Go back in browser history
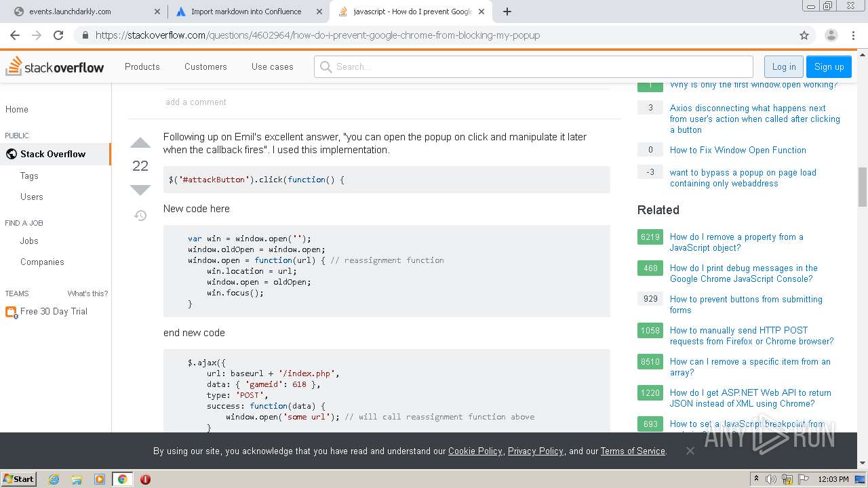 [15, 35]
